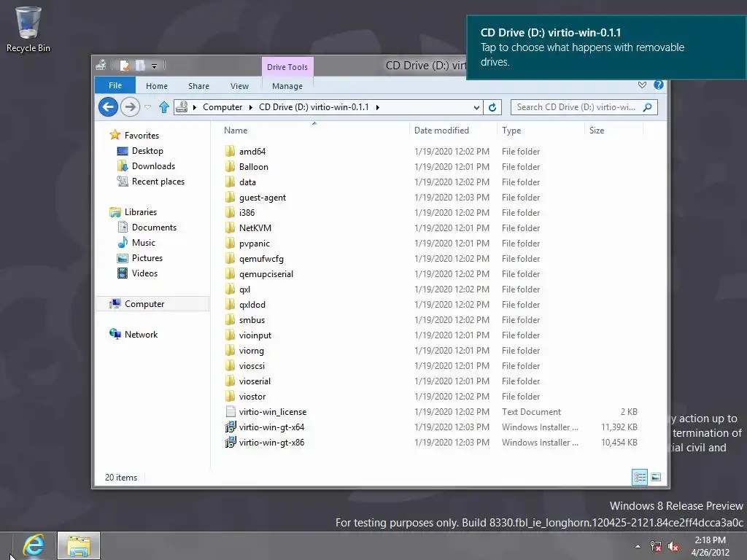Switch to the View ribbon tab

(239, 86)
